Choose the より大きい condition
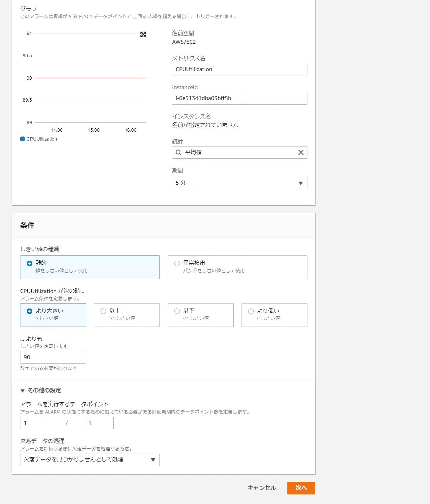Image resolution: width=430 pixels, height=504 pixels. click(53, 315)
